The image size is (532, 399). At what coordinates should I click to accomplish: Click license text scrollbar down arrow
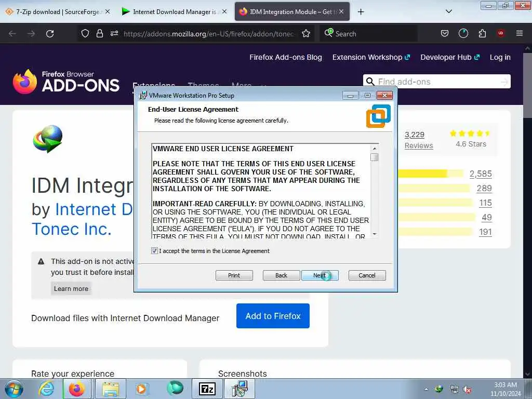pyautogui.click(x=375, y=234)
